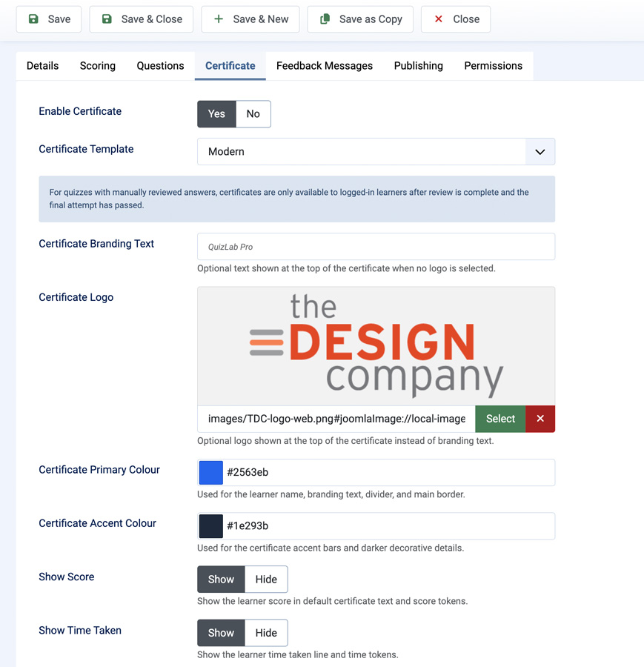The image size is (644, 667).
Task: Clear the certificate logo with red X
Action: pyautogui.click(x=540, y=419)
